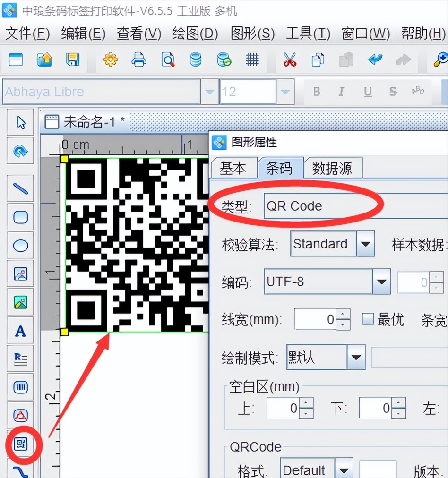
Task: Click the Copy icon
Action: [318, 60]
